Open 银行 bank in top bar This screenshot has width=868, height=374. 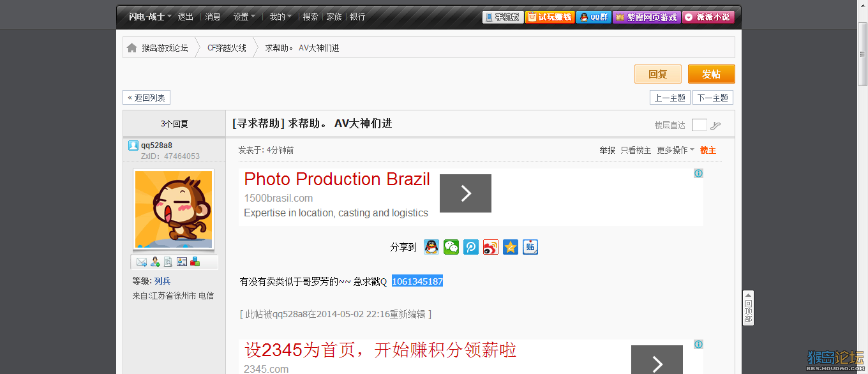pyautogui.click(x=358, y=17)
